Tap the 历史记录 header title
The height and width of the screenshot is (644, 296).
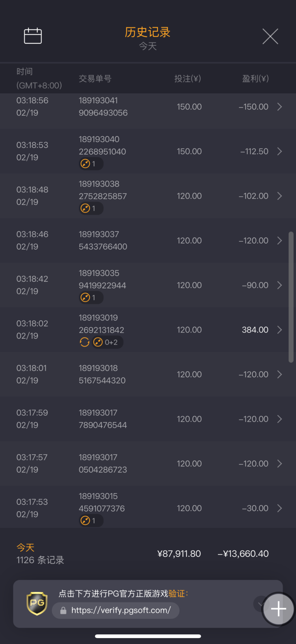[147, 32]
